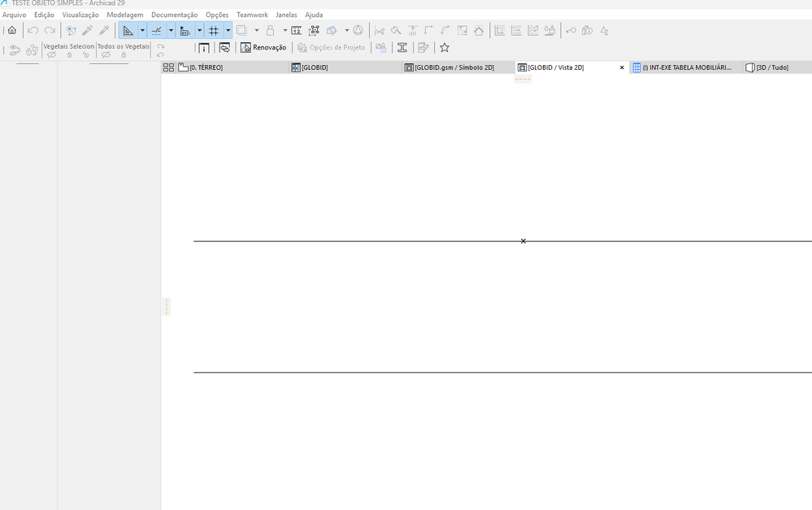Click the swap arrows icon before Renovação

click(225, 48)
